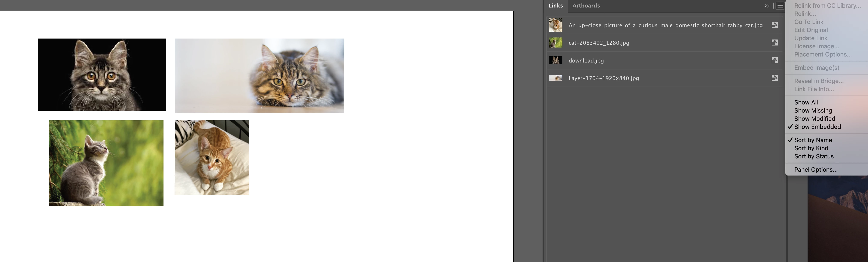Screen dimensions: 868x262
Task: Select Sort by Name option
Action: (813, 140)
